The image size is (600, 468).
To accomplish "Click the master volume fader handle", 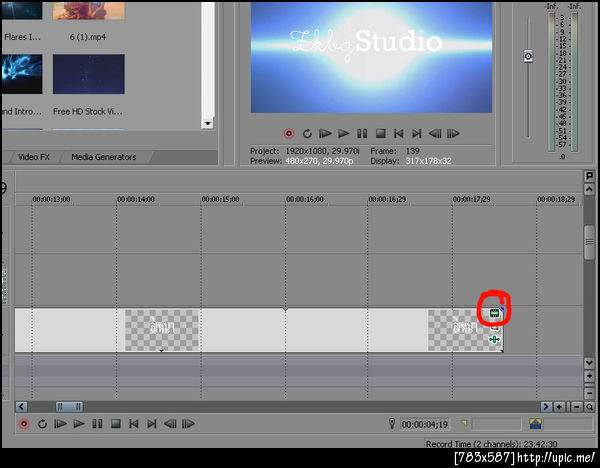I will click(x=528, y=56).
